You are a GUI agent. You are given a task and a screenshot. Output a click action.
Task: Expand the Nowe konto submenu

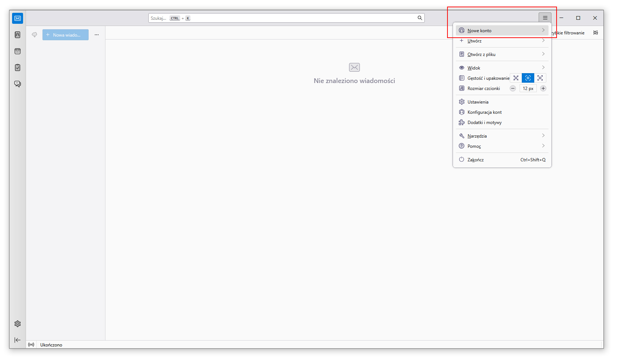click(x=502, y=31)
